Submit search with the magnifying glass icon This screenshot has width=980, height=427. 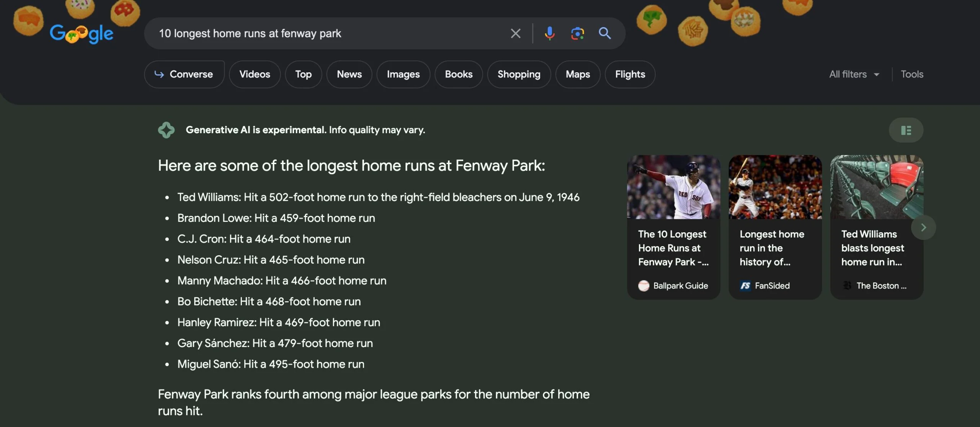coord(605,33)
